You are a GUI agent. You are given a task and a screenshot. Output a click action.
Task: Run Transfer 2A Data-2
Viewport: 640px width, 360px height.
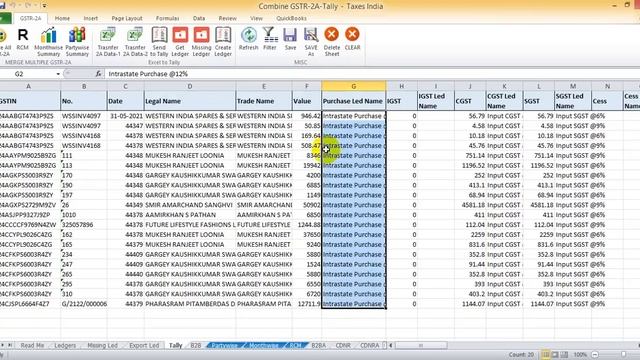pyautogui.click(x=135, y=42)
